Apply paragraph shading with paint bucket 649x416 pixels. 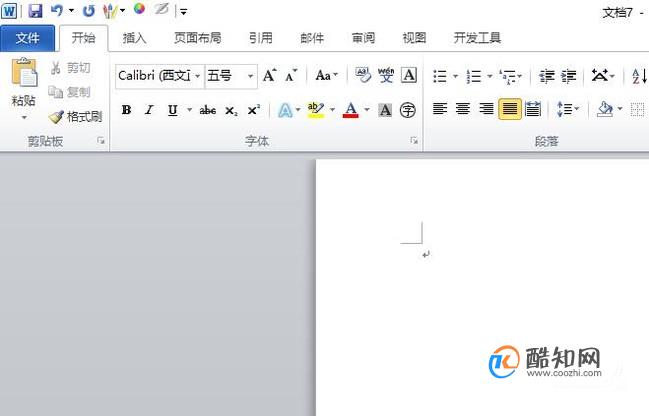[x=605, y=109]
